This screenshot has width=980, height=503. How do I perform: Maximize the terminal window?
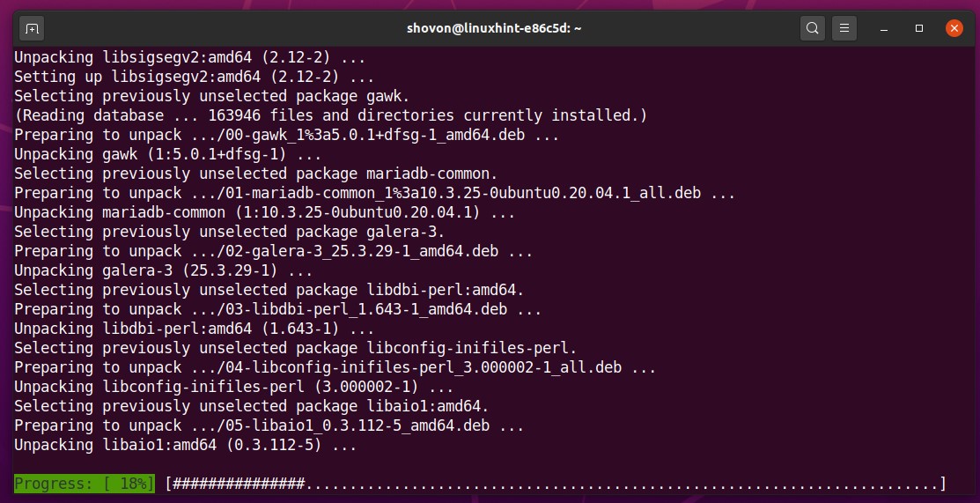point(919,28)
